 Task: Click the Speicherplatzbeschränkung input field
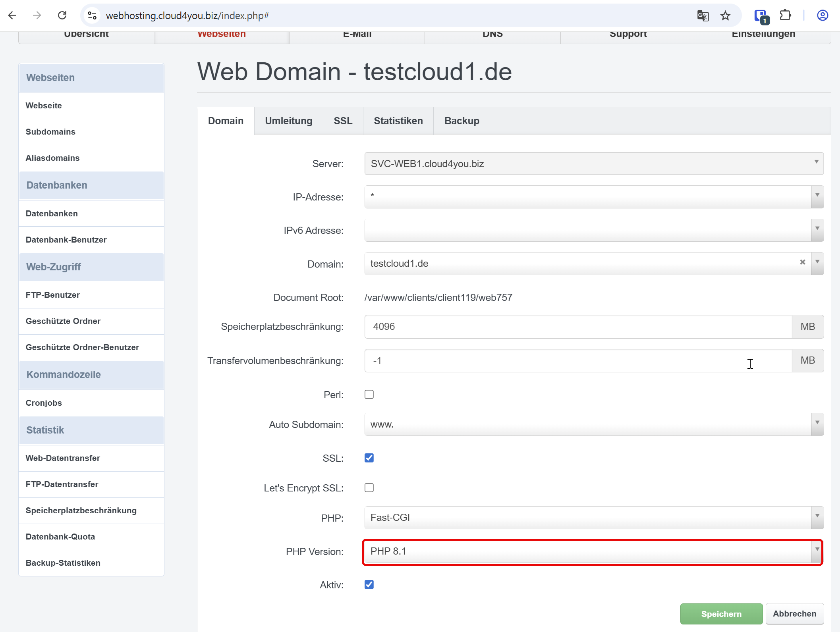pos(578,327)
